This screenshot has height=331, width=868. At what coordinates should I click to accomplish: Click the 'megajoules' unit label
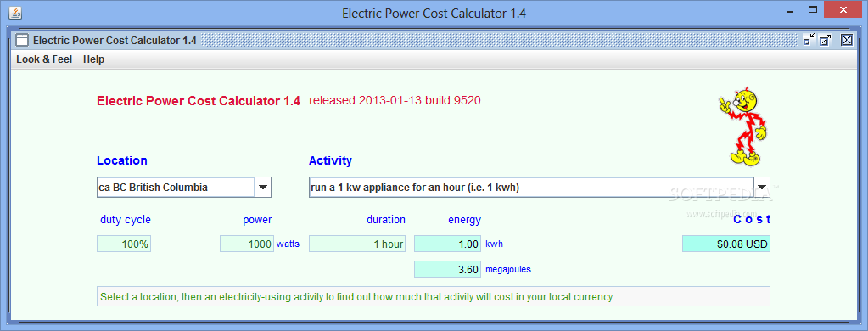tap(508, 270)
